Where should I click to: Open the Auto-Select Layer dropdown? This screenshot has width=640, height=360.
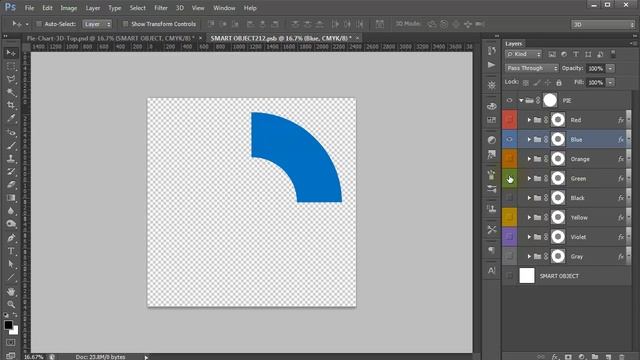pos(97,24)
